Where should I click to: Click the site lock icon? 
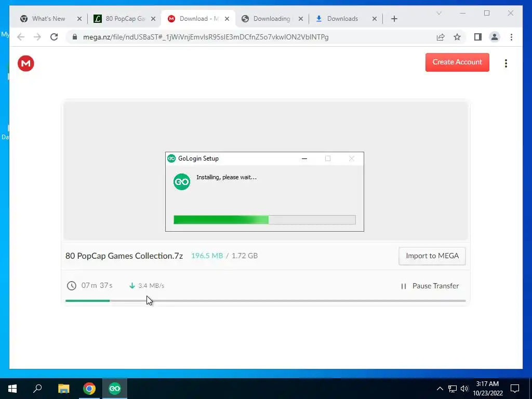tap(75, 37)
